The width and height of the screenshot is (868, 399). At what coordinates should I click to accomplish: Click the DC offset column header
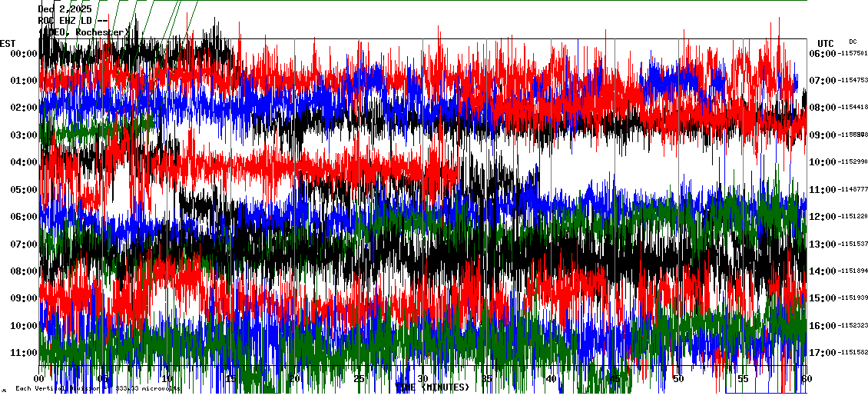tap(853, 42)
